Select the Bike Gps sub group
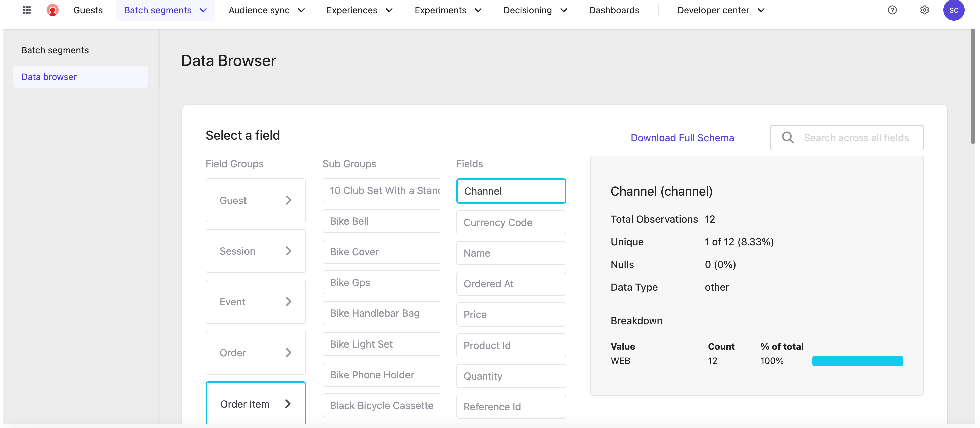This screenshot has width=980, height=428. pos(380,282)
